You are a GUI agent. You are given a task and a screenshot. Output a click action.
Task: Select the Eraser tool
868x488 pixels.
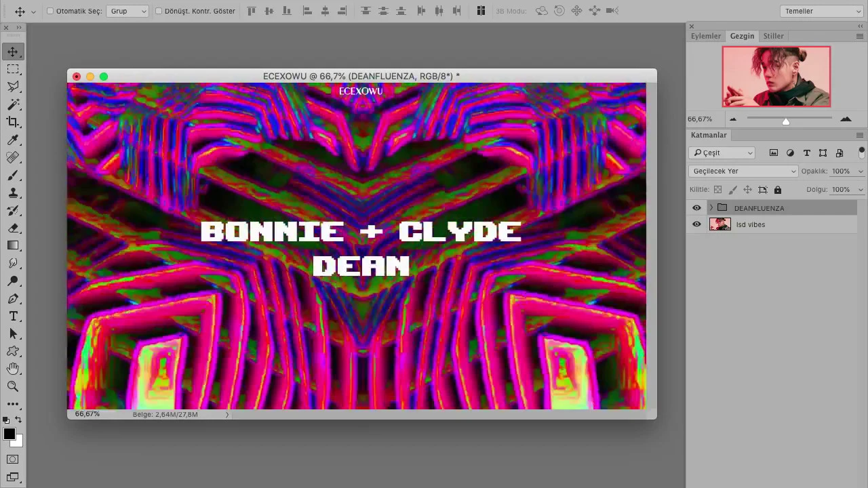click(13, 228)
